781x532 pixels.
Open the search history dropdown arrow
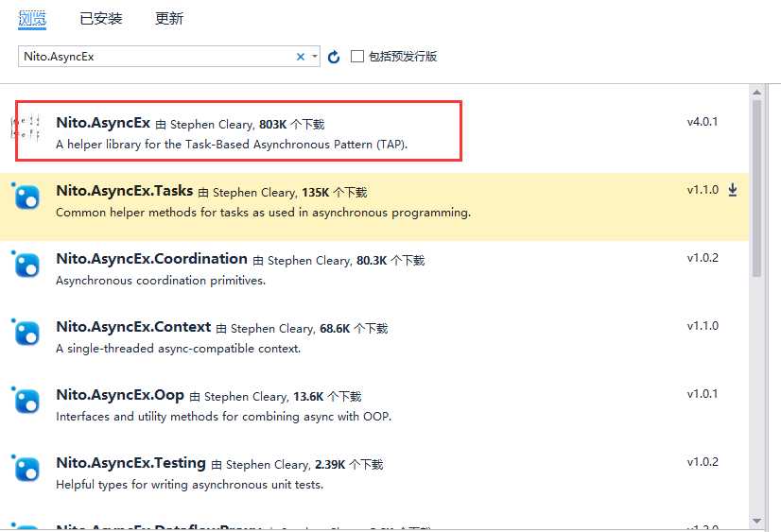coord(314,57)
